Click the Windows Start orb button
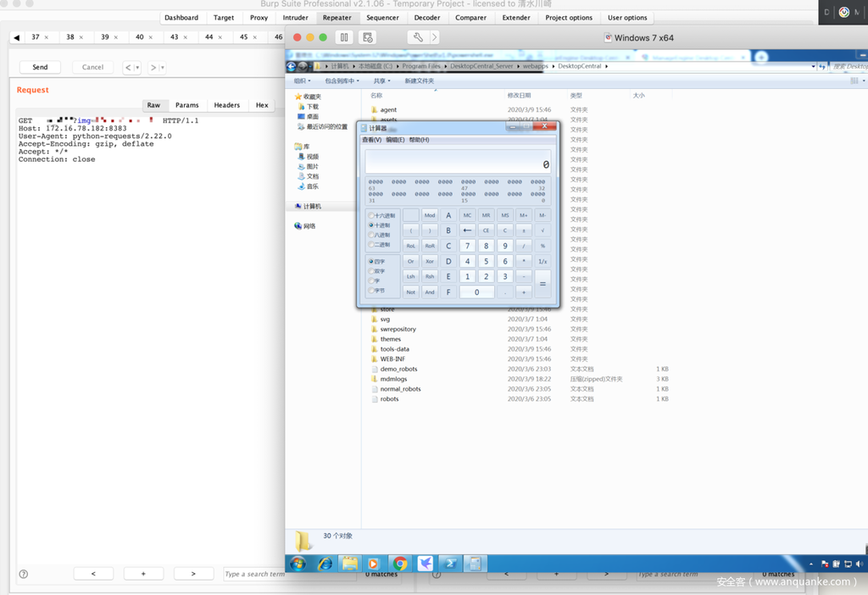This screenshot has height=595, width=868. [298, 564]
